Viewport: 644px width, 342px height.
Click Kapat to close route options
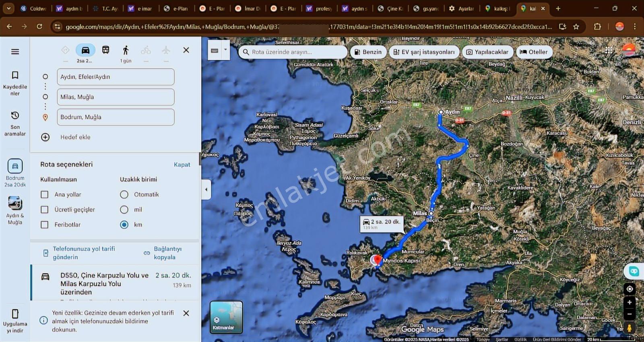[x=182, y=165]
